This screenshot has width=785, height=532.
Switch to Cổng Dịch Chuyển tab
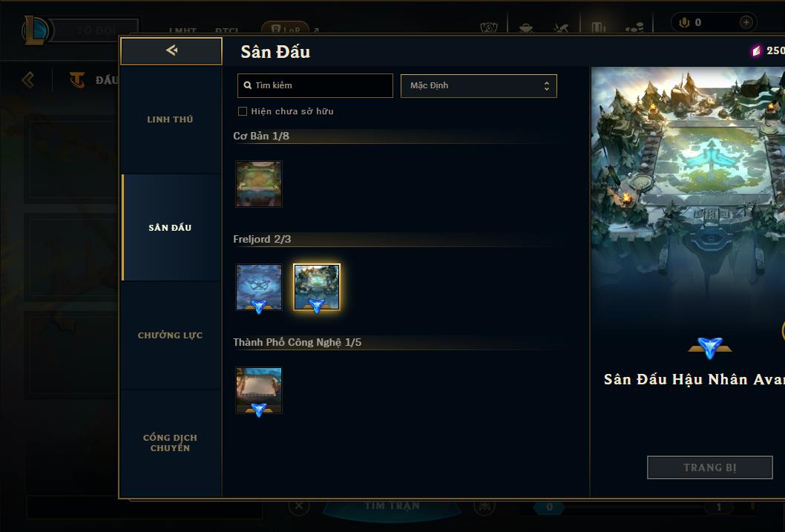click(x=170, y=443)
